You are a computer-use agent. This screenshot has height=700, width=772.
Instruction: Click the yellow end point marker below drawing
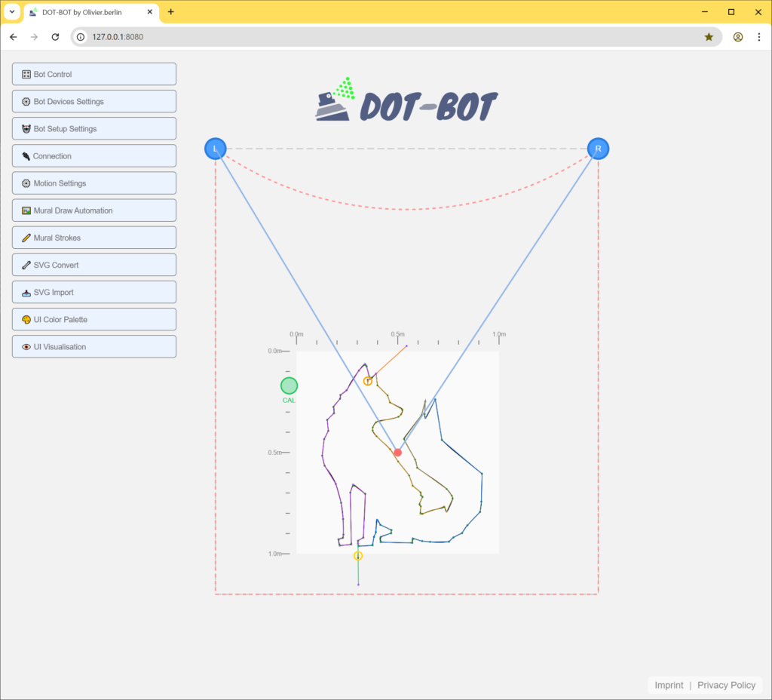point(358,556)
